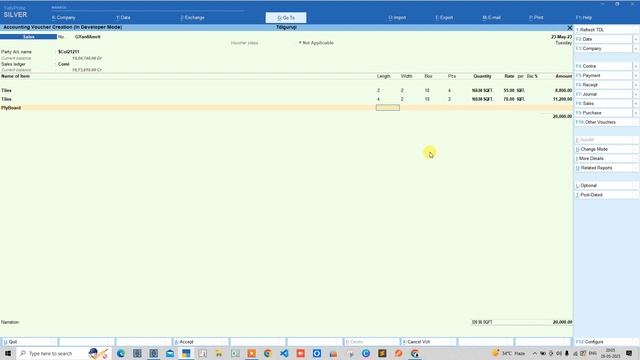Click the weather widget showing Haze
Screen dimensions: 640x360
509,353
